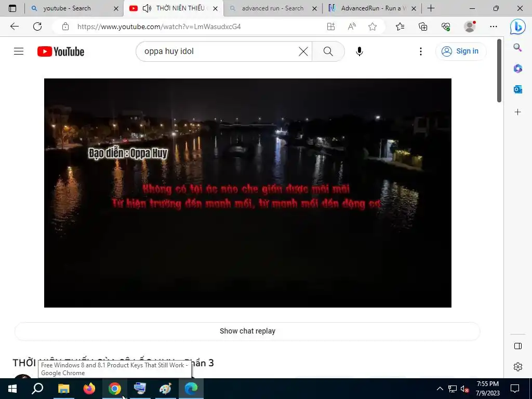Switch to the 'advanced run - Search' tab

(x=272, y=8)
